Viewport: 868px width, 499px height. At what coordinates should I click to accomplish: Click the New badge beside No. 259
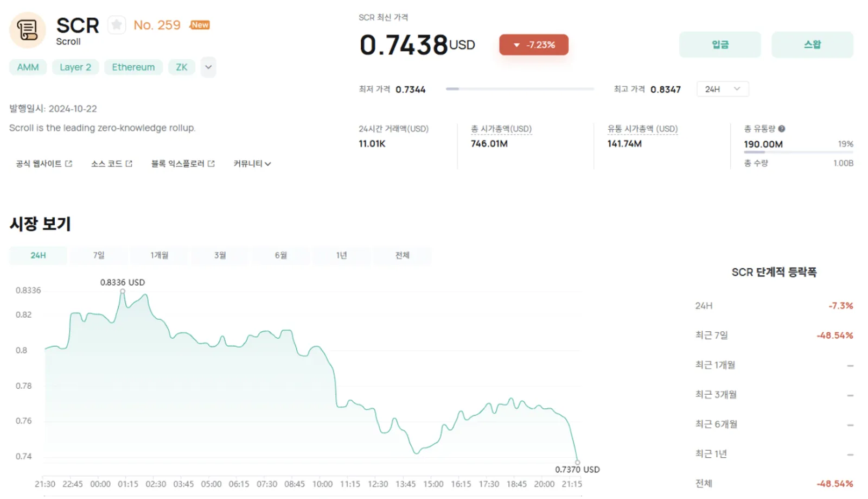point(200,25)
